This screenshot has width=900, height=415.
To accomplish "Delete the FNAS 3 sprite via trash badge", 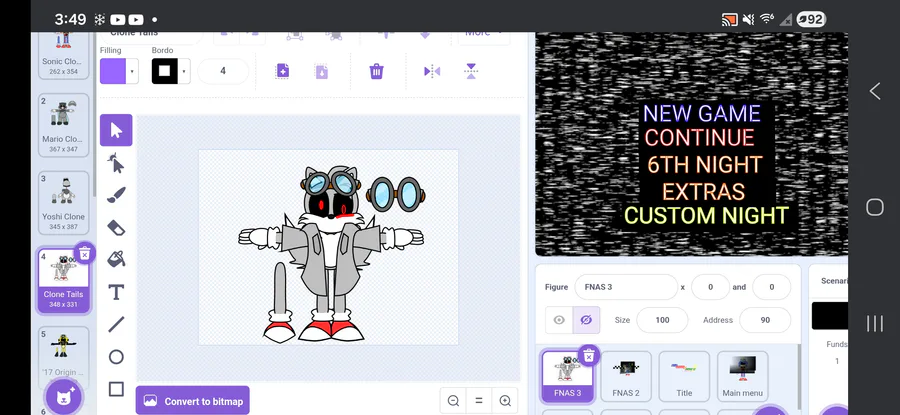I will point(588,356).
